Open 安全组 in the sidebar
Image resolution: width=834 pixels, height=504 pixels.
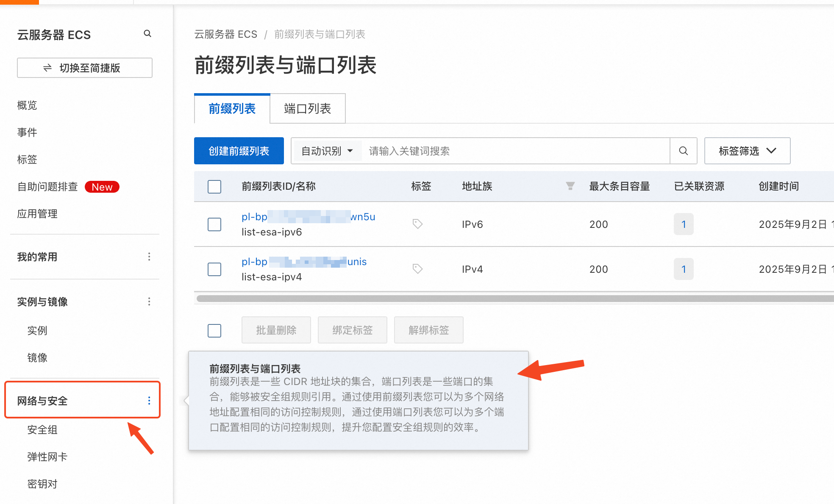(42, 429)
